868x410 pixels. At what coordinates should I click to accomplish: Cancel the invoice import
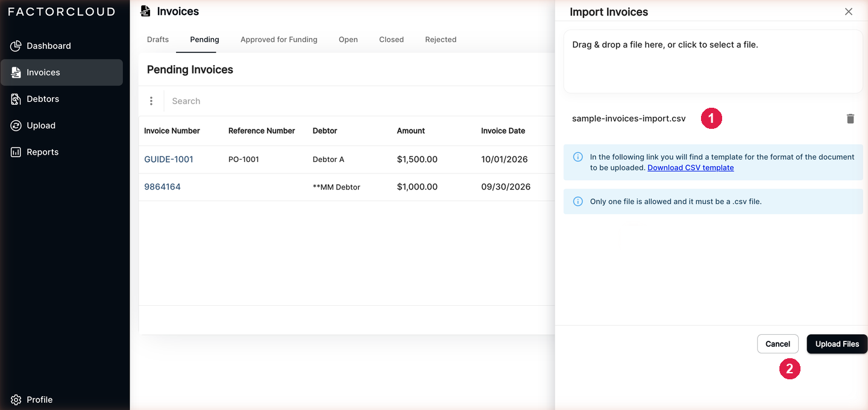coord(778,344)
